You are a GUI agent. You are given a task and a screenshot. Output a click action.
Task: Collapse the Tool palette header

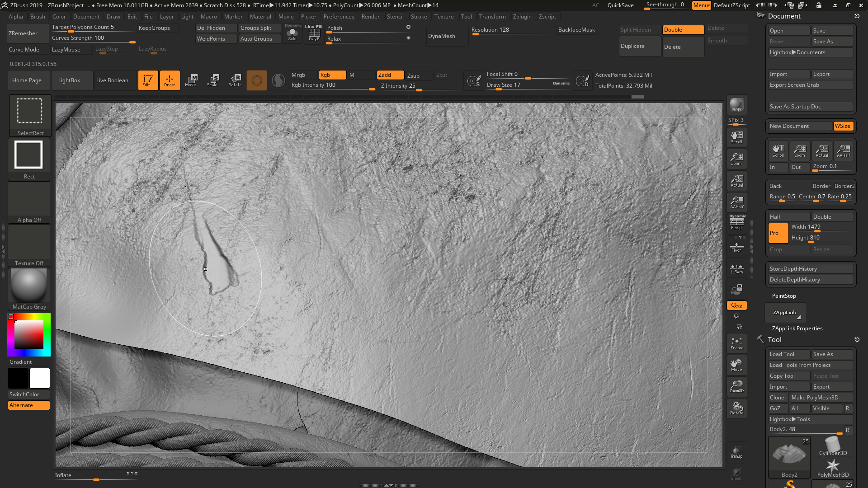(774, 340)
